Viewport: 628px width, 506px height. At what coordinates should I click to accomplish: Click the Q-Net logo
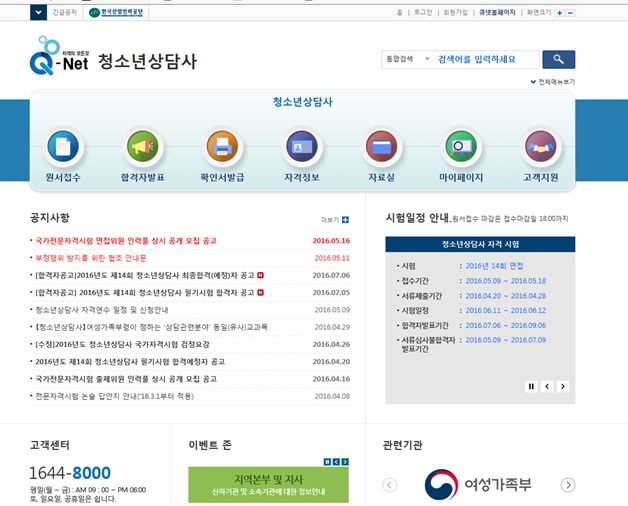coord(59,56)
